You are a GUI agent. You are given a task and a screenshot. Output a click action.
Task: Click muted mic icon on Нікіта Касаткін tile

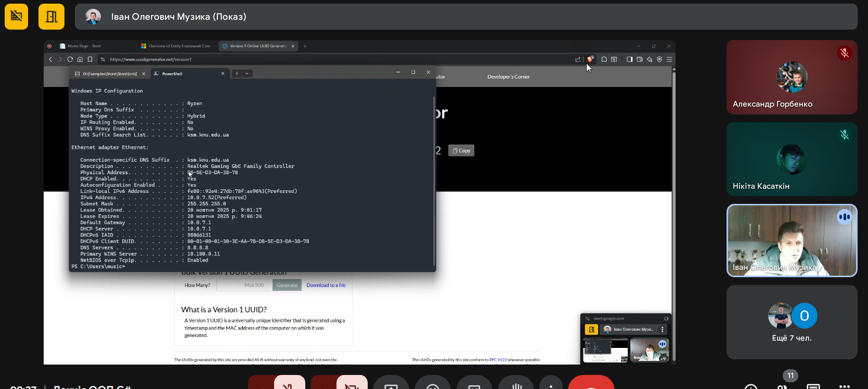(x=845, y=135)
